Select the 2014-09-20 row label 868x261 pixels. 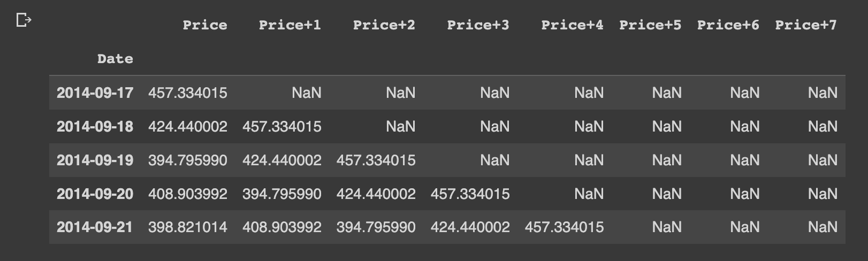pos(95,194)
